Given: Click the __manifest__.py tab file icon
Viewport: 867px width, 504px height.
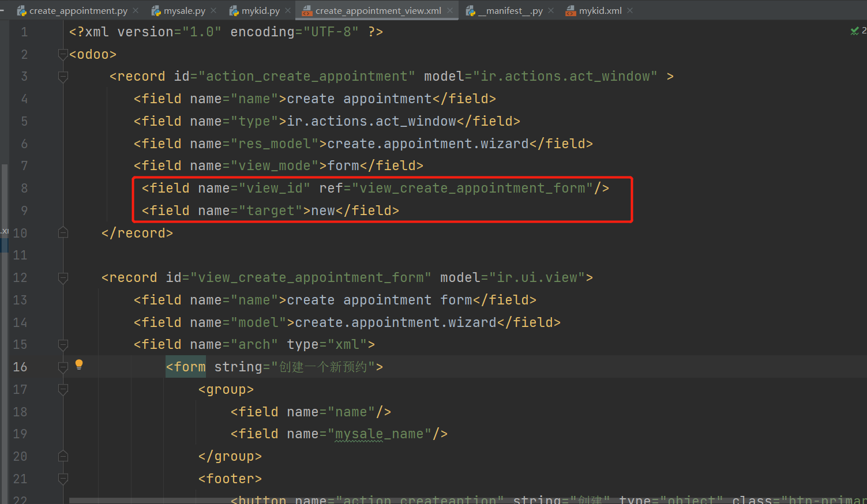Looking at the screenshot, I should (471, 10).
